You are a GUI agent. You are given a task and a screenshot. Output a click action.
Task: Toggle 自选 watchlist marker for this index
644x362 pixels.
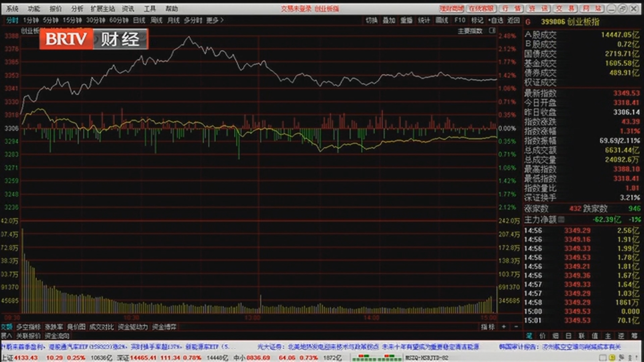click(496, 20)
